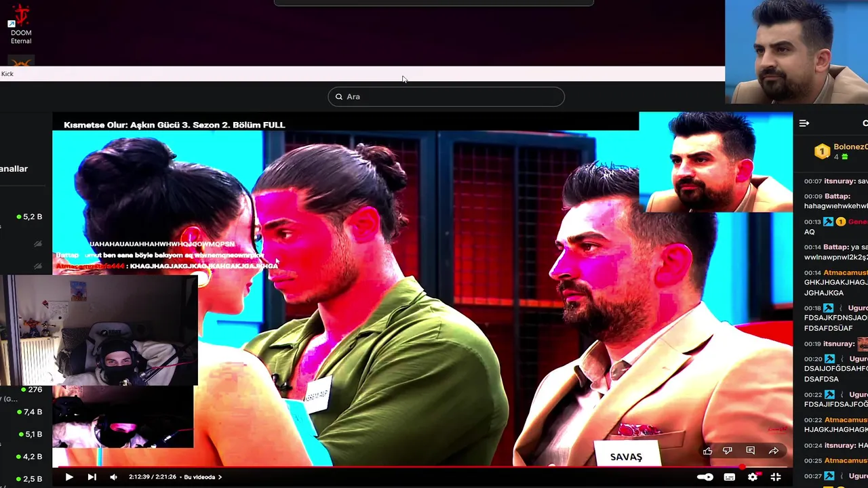Click the streamer webcam overlay
The width and height of the screenshot is (868, 488).
[99, 331]
